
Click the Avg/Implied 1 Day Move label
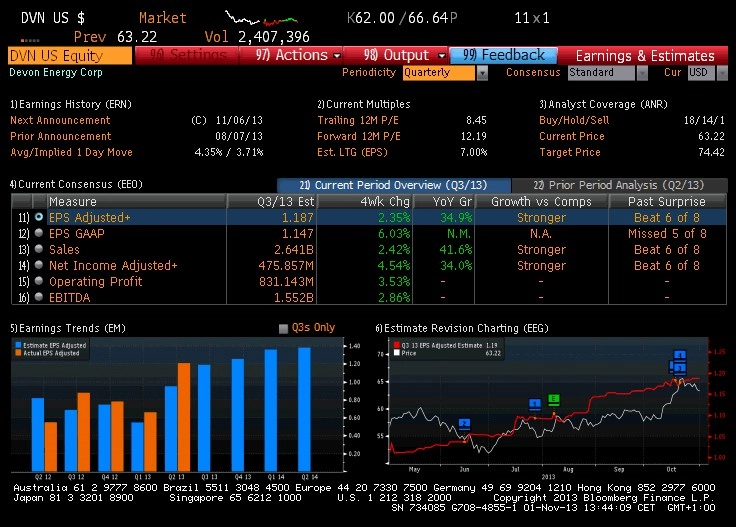point(71,152)
